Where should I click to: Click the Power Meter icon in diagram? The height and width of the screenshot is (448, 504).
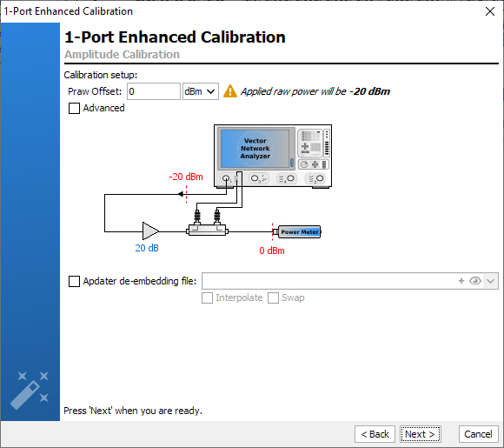pos(299,231)
